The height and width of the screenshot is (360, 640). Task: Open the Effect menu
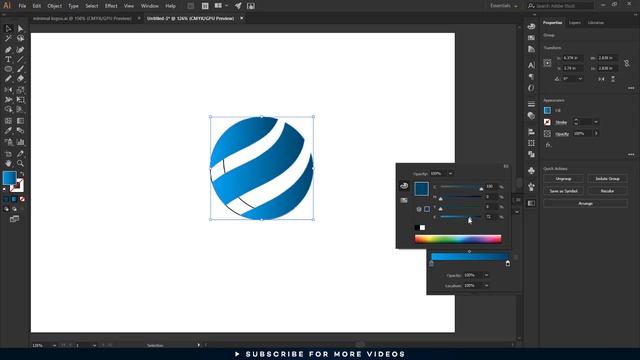pos(111,6)
